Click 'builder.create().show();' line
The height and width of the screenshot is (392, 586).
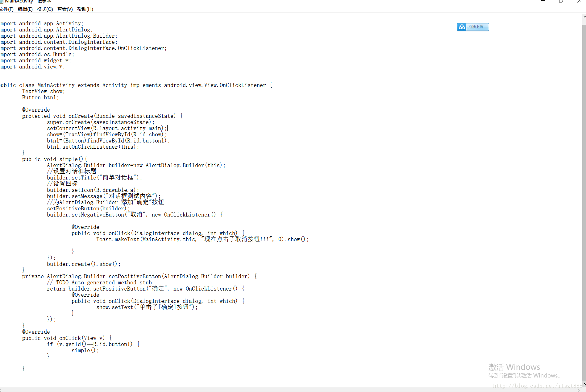(84, 264)
